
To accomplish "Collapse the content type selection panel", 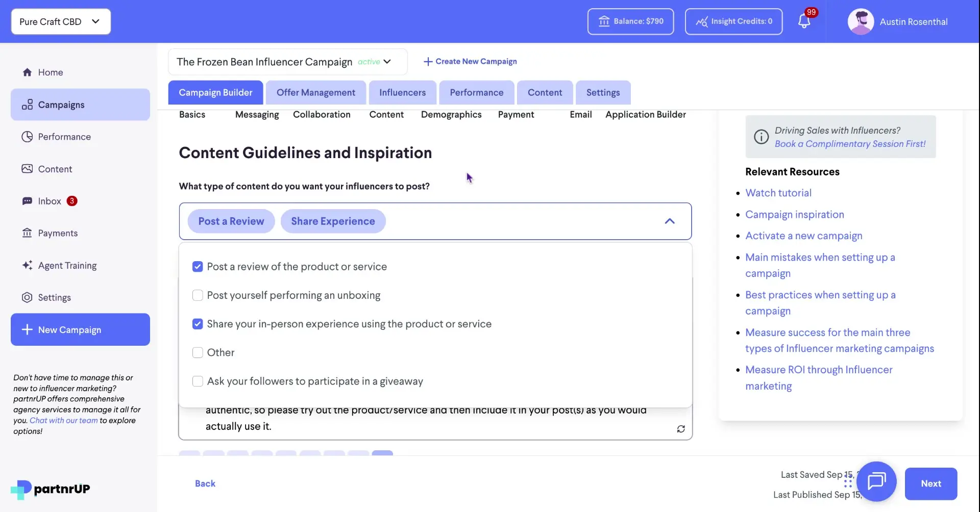I will point(670,221).
